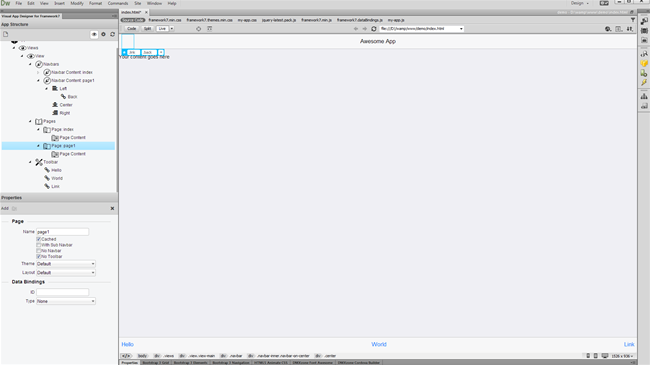Open the gear settings icon in App Structure
Image resolution: width=650 pixels, height=365 pixels.
[x=104, y=34]
